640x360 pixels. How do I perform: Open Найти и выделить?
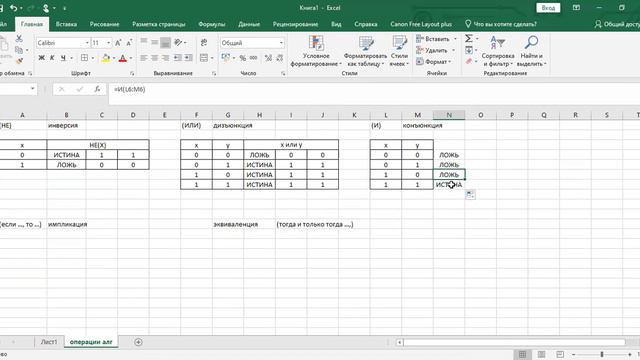[531, 51]
